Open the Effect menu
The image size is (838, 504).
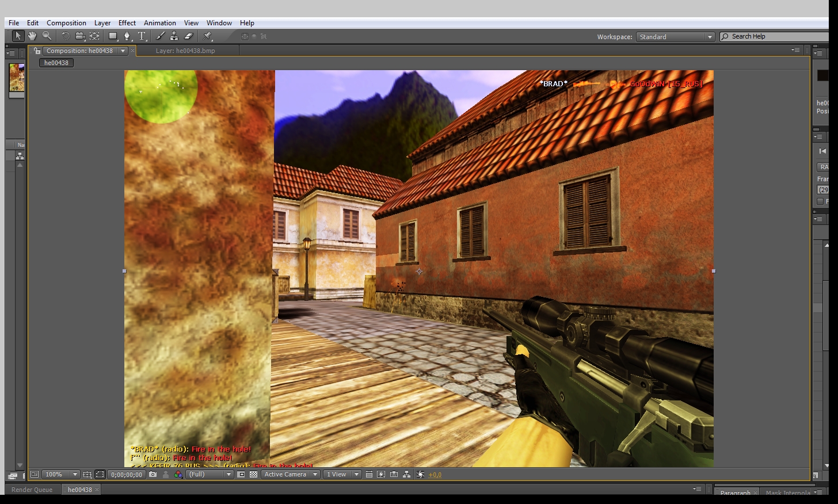coord(127,23)
